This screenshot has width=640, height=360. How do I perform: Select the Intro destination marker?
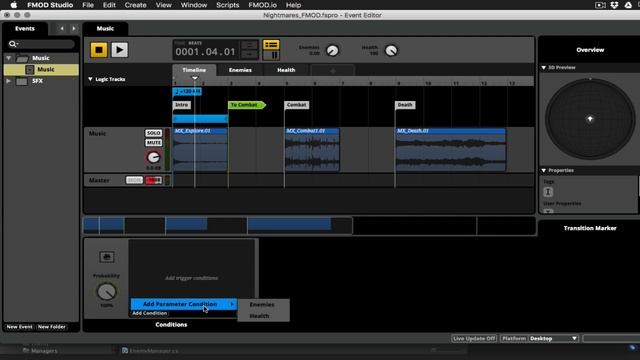pyautogui.click(x=182, y=105)
